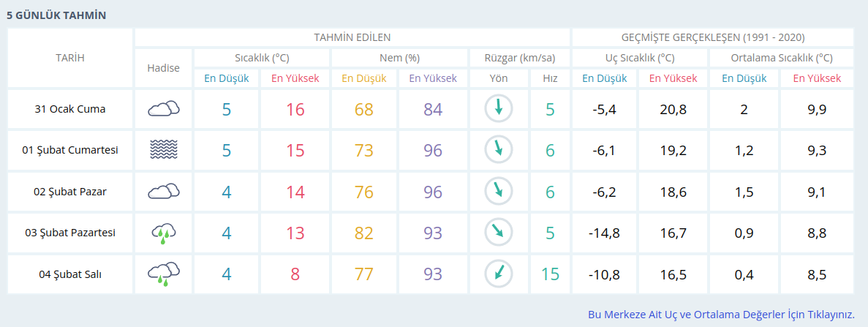
Task: Click the wind speed value 15
Action: tap(550, 274)
